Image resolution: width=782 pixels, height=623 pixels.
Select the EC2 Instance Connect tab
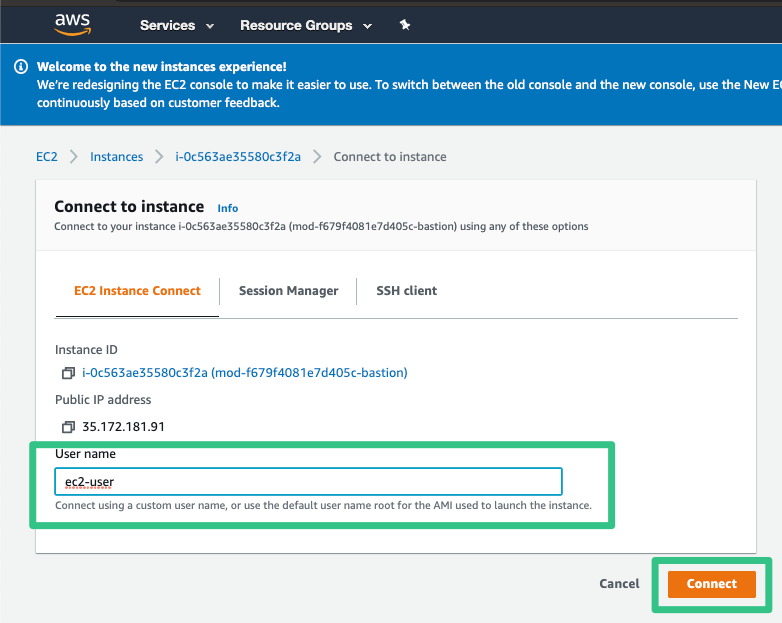pos(137,291)
